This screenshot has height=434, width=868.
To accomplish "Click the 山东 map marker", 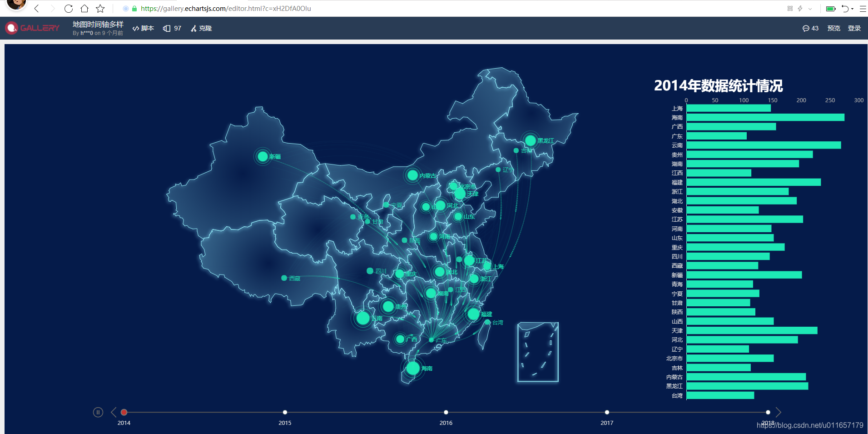I will [458, 216].
